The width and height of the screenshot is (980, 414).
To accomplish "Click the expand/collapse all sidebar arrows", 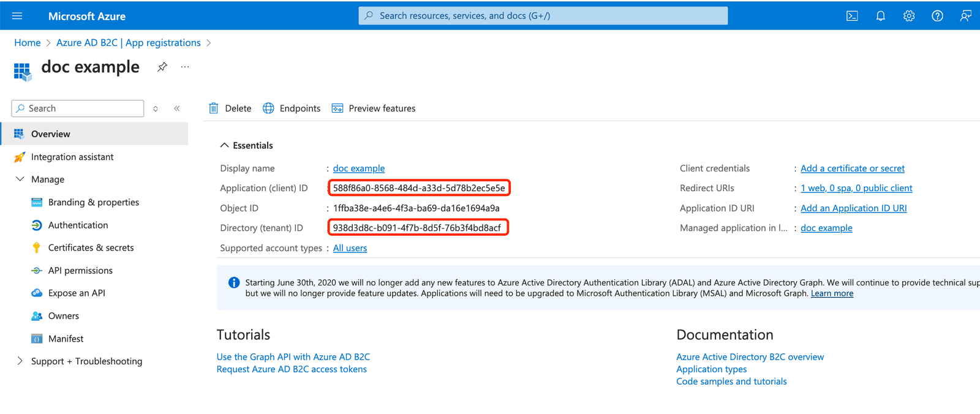I will (156, 108).
